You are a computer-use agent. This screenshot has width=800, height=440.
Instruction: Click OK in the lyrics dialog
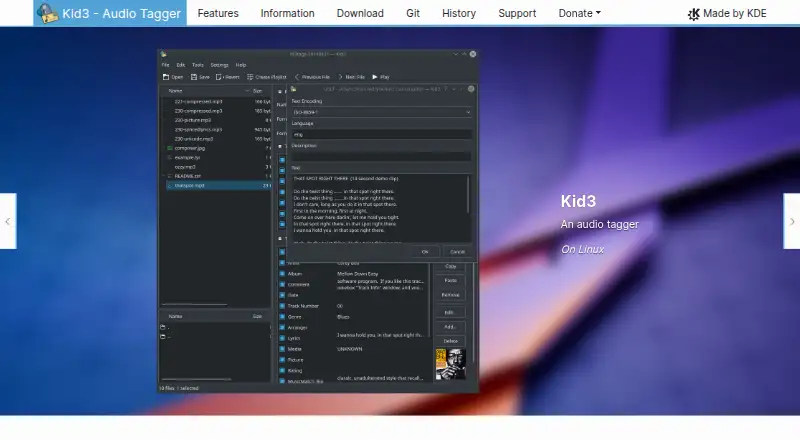[x=424, y=252]
